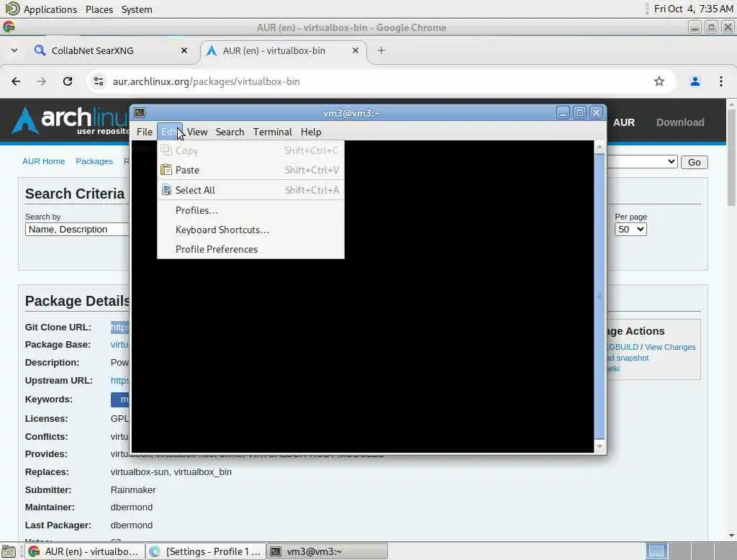This screenshot has height=560, width=737.
Task: Close the CollabNet SearXNG tab
Action: point(184,50)
